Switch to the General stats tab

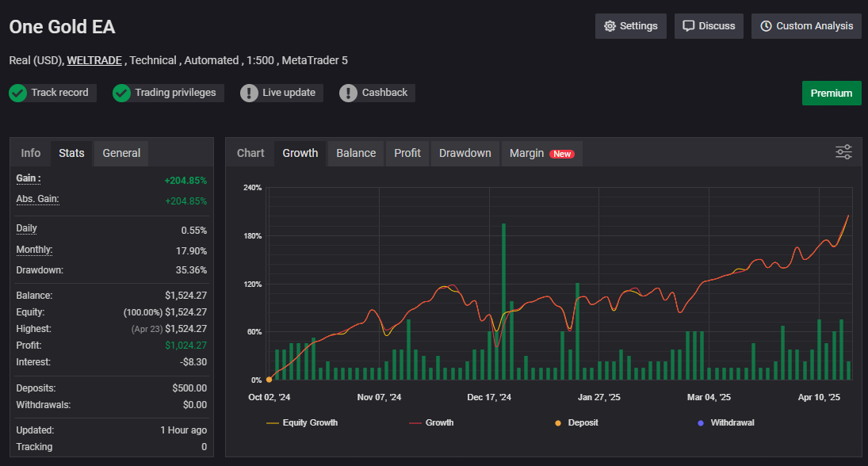click(121, 153)
